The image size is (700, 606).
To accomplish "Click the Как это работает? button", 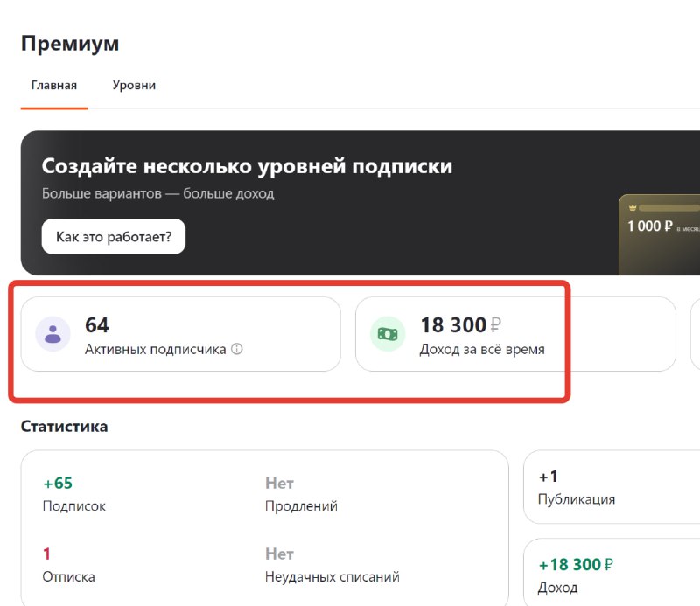I will [x=114, y=236].
